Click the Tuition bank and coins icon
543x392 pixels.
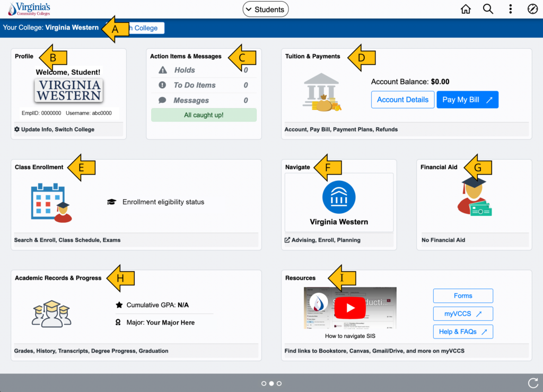pos(322,92)
